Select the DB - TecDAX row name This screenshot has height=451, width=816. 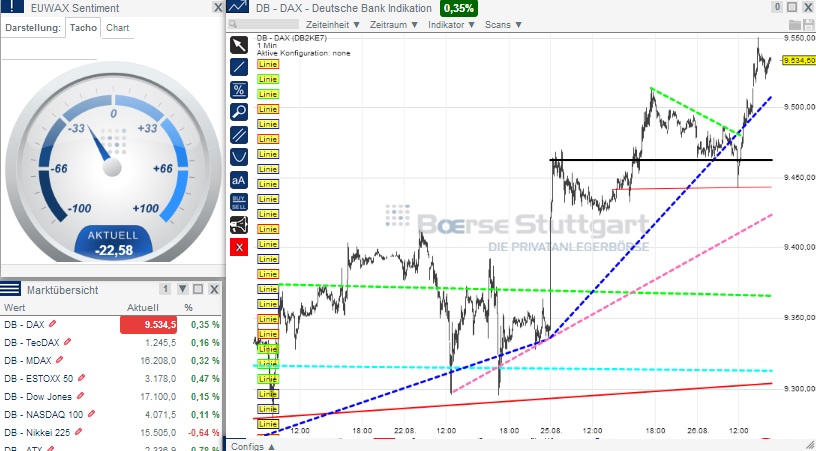[x=32, y=342]
